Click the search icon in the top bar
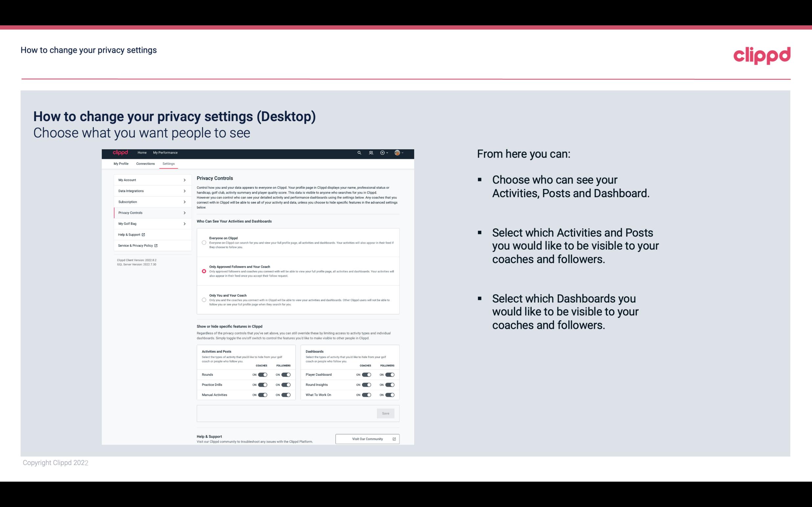 [359, 153]
